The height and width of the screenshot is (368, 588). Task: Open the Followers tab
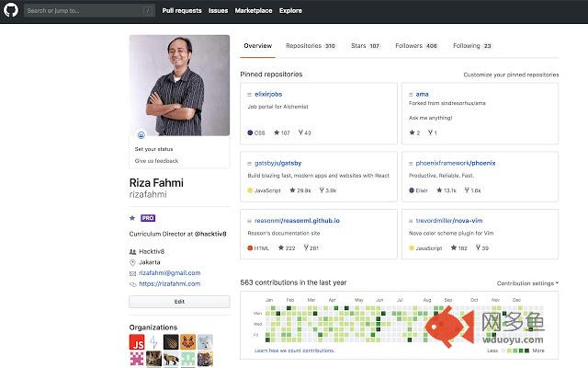coord(416,46)
